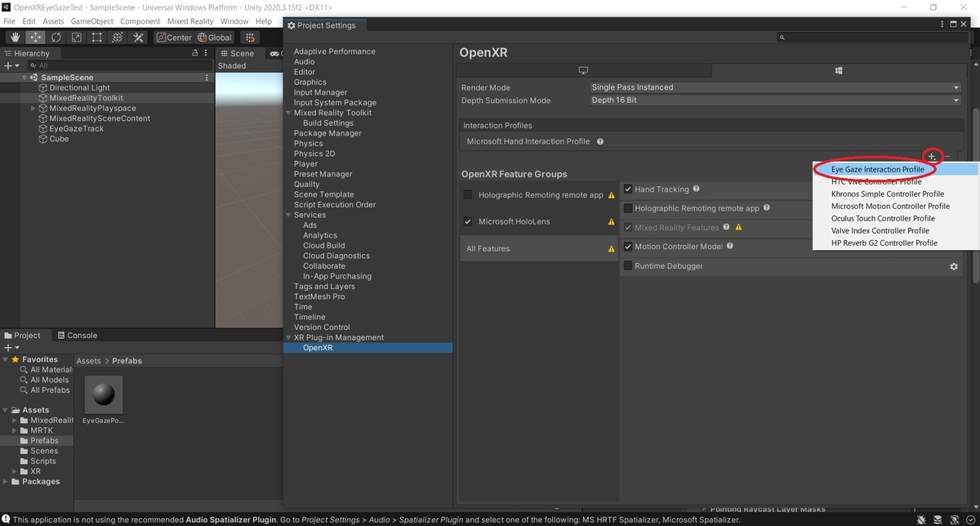This screenshot has width=980, height=526.
Task: Click Assets in the breadcrumb path
Action: pos(88,361)
